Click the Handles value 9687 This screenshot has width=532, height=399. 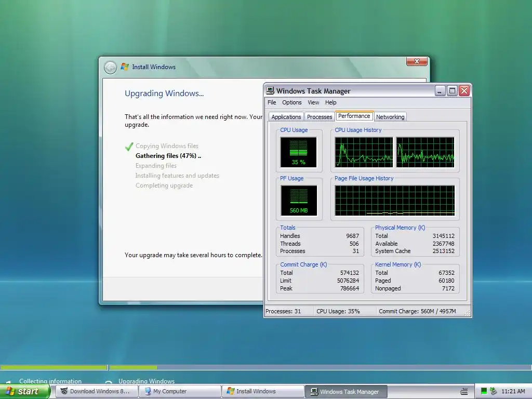(353, 236)
